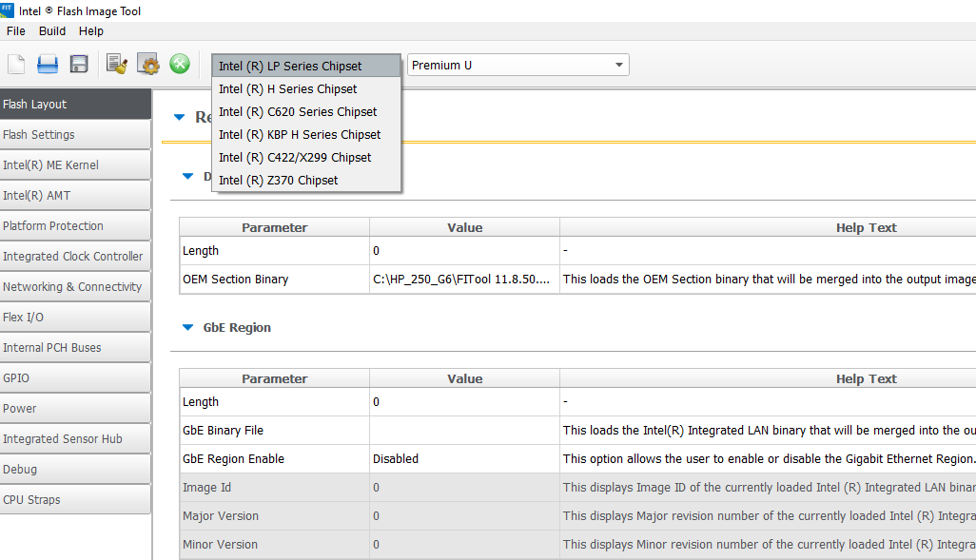Screen dimensions: 976x560
Task: Click the Image Id value 0
Action: [464, 488]
